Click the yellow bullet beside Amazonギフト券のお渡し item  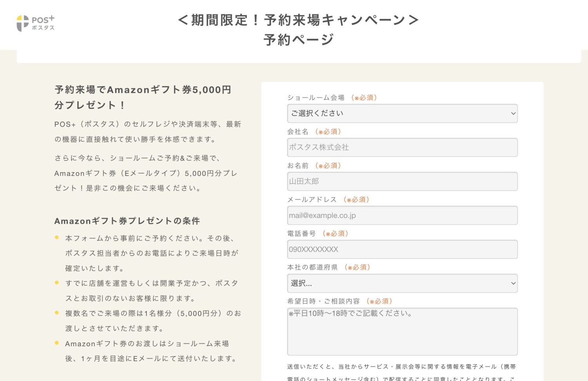[58, 343]
